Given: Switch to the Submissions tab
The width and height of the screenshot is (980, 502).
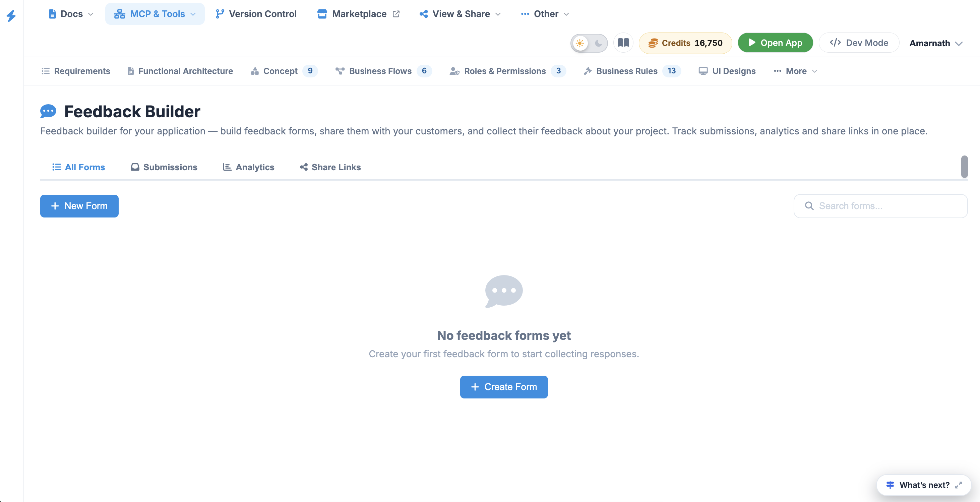Looking at the screenshot, I should 164,167.
